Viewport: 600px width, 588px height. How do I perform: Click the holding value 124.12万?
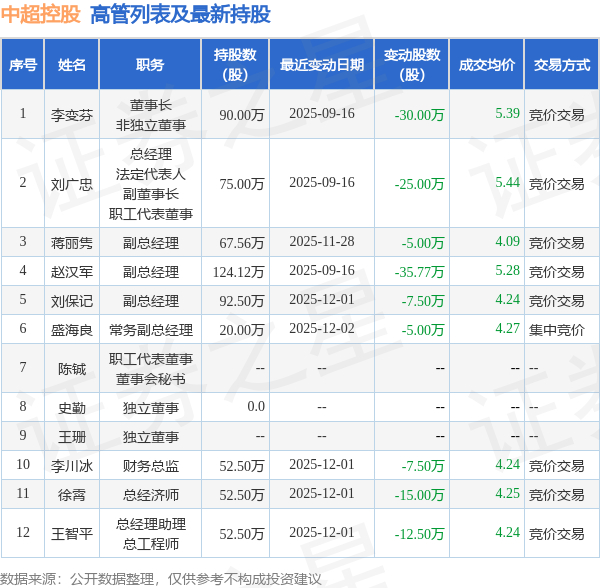239,272
